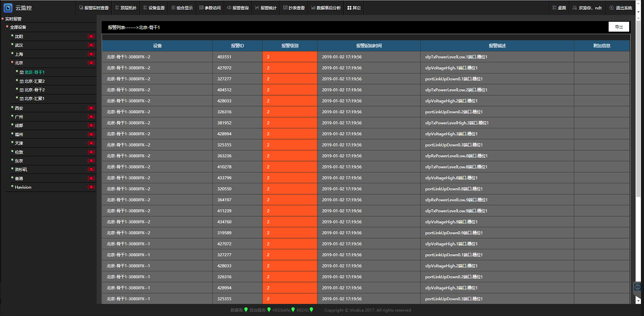Open the 设备监看 menu item
The width and height of the screenshot is (644, 316).
[x=153, y=8]
